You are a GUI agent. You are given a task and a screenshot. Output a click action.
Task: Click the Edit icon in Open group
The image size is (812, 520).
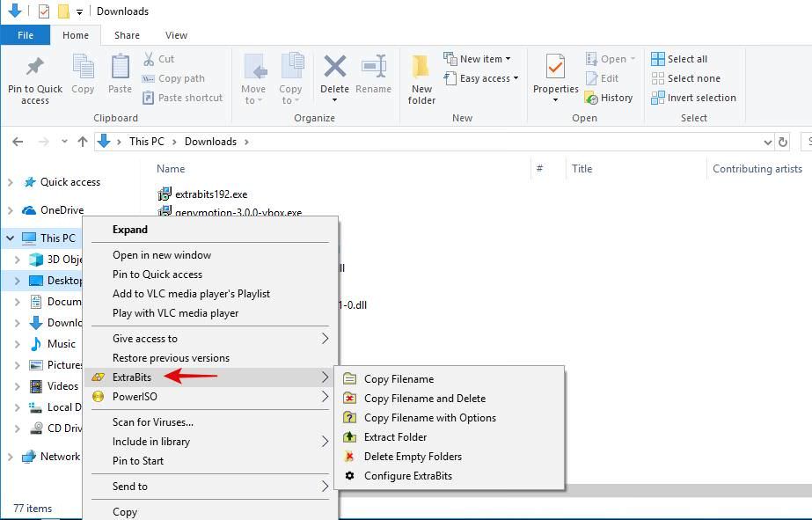point(592,78)
